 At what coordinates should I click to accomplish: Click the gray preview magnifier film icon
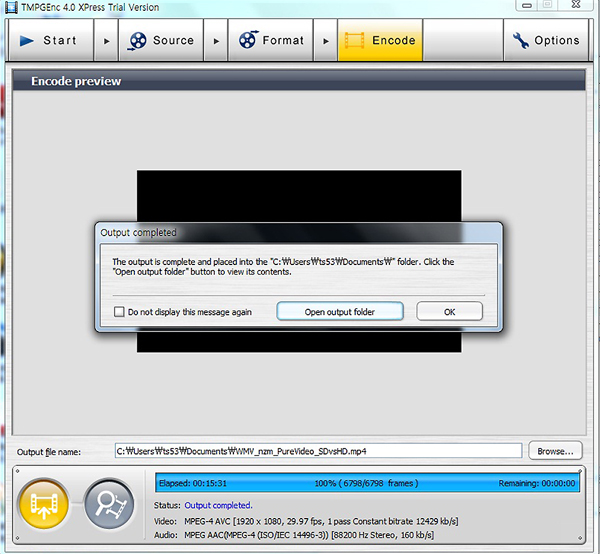(109, 503)
